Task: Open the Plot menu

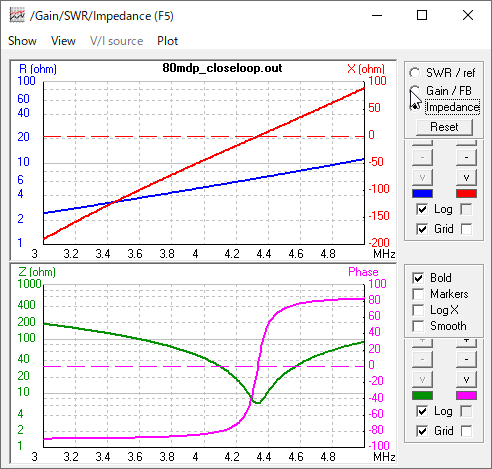Action: (x=167, y=41)
